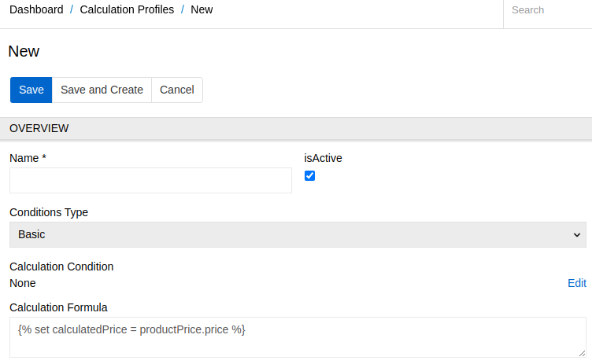Cancel the new profile form
Viewport: 592px width, 364px height.
[x=176, y=90]
